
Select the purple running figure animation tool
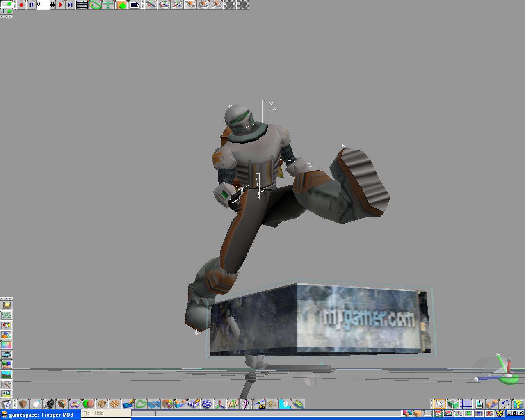coord(246,404)
